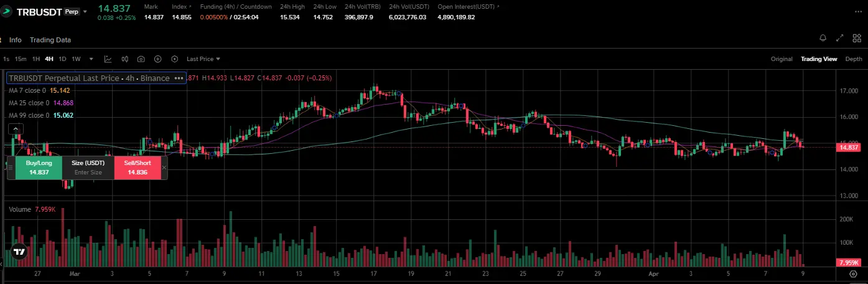Viewport: 868px width, 284px height.
Task: Select the 1H timeframe
Action: tap(36, 59)
